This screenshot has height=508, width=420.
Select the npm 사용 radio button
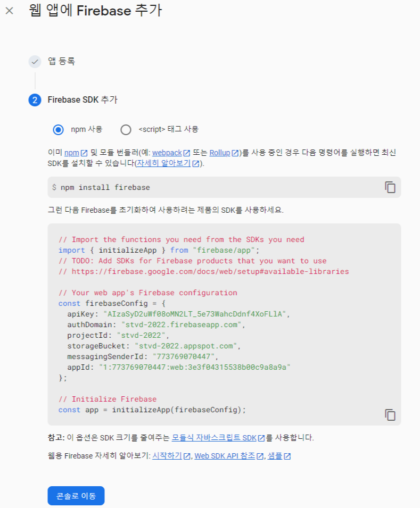coord(59,130)
